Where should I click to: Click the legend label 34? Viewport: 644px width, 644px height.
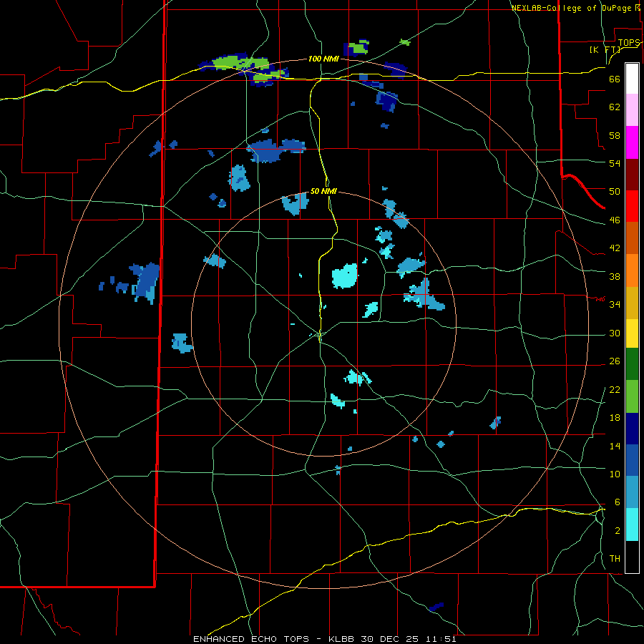615,305
